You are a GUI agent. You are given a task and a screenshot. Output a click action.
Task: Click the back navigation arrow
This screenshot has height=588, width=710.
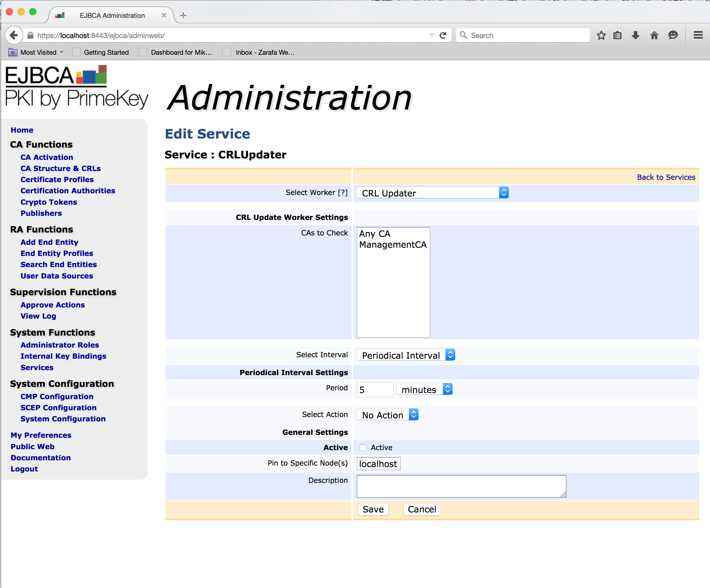[14, 35]
